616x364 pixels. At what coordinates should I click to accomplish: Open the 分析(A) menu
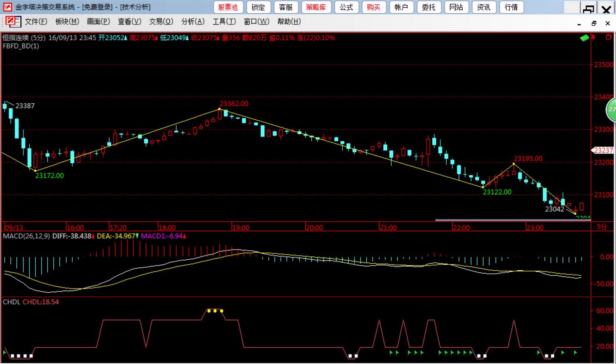tap(193, 22)
